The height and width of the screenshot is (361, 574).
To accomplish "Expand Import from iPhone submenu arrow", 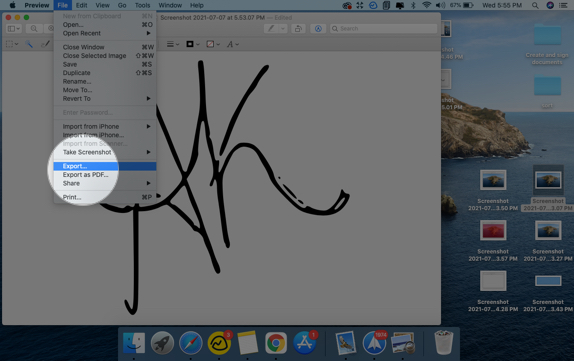I will 148,126.
